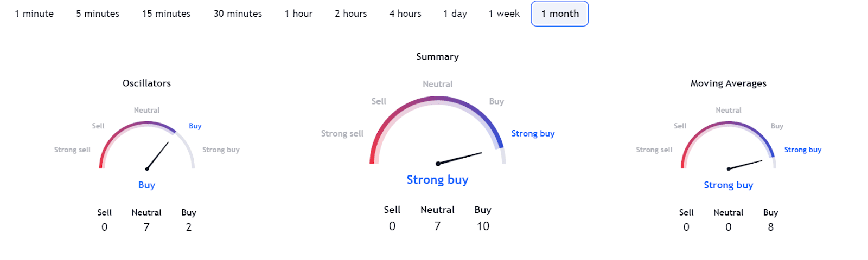Image resolution: width=868 pixels, height=260 pixels.
Task: Click the Moving Averages gauge heading
Action: (728, 83)
